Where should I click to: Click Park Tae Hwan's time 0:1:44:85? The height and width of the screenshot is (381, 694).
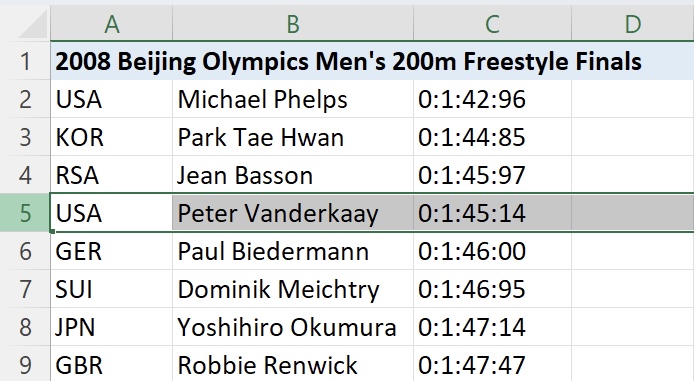[492, 137]
